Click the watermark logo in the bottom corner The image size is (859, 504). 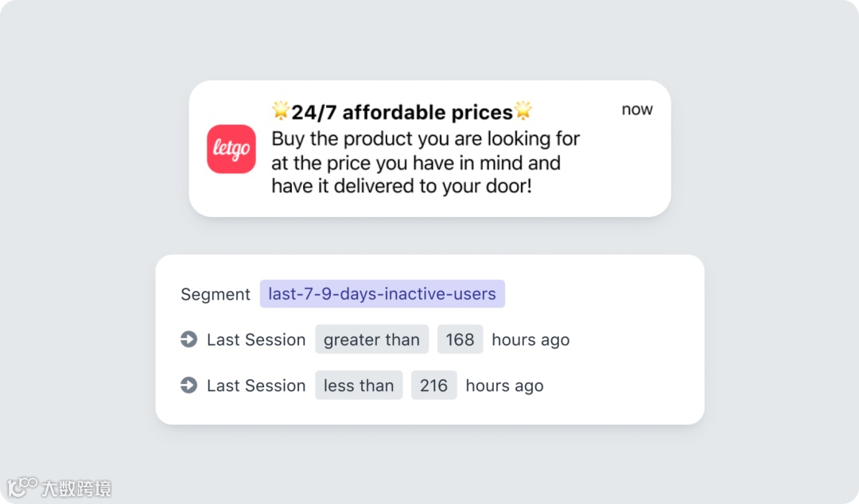click(x=22, y=487)
